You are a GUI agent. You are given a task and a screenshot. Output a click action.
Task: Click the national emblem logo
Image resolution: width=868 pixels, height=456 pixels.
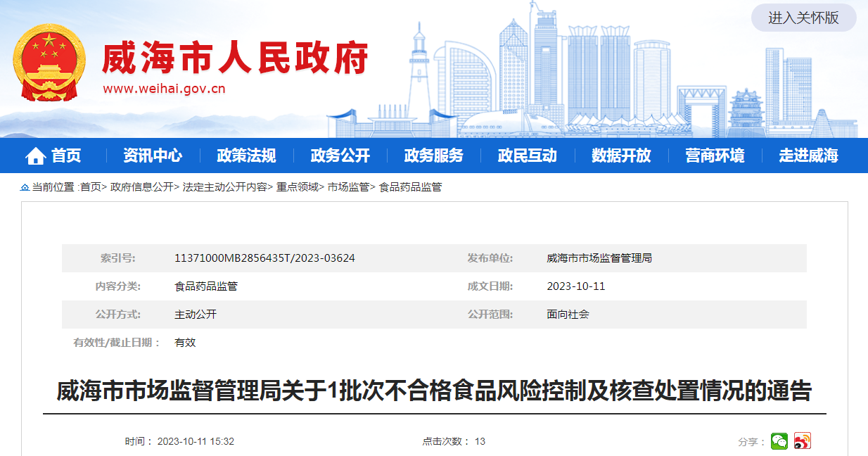(x=49, y=63)
